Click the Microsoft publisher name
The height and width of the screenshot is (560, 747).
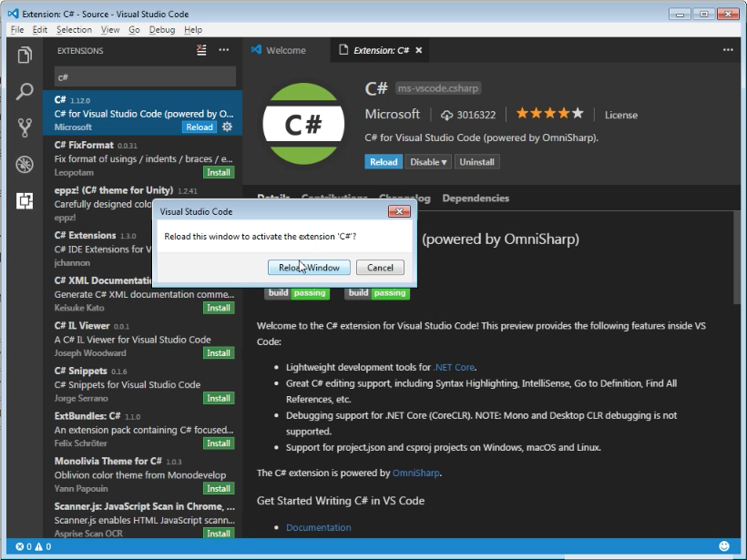pos(392,115)
